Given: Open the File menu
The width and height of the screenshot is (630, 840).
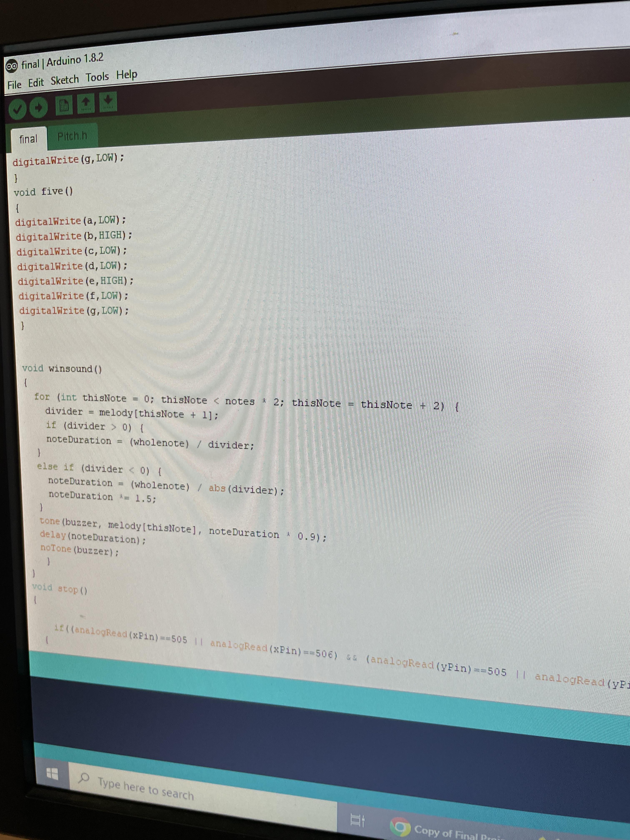Looking at the screenshot, I should click(x=14, y=84).
